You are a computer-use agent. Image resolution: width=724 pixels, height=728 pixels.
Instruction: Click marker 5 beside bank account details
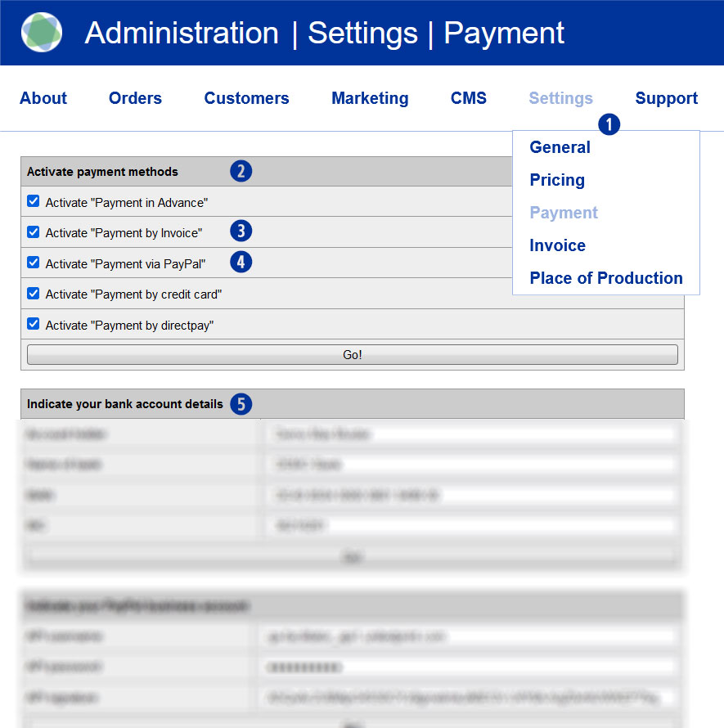pyautogui.click(x=241, y=404)
